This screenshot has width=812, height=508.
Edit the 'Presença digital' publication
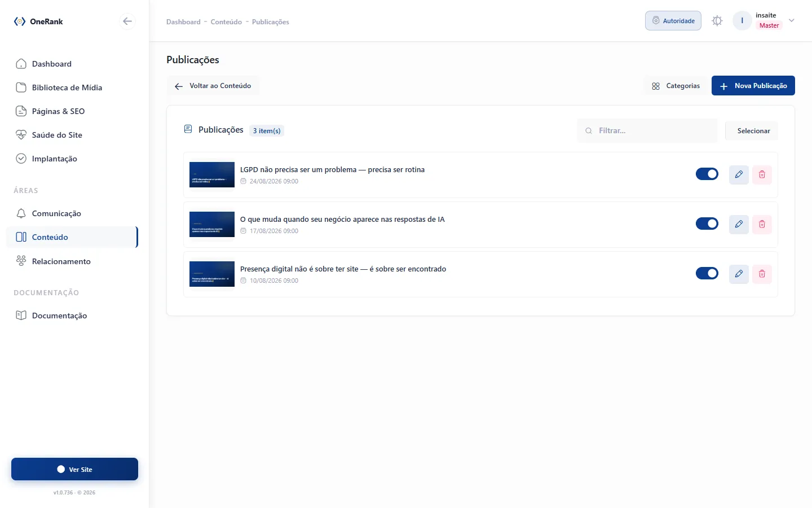(739, 274)
